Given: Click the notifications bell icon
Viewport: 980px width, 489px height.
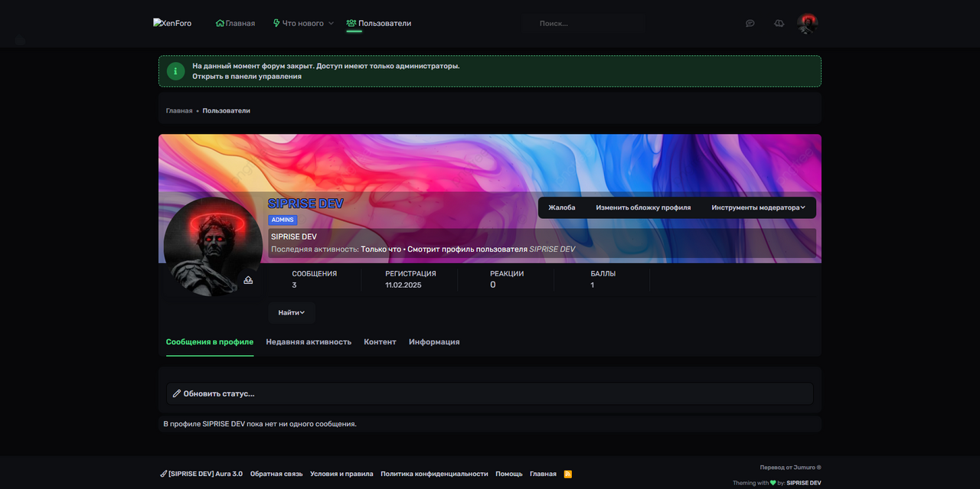Looking at the screenshot, I should point(779,24).
